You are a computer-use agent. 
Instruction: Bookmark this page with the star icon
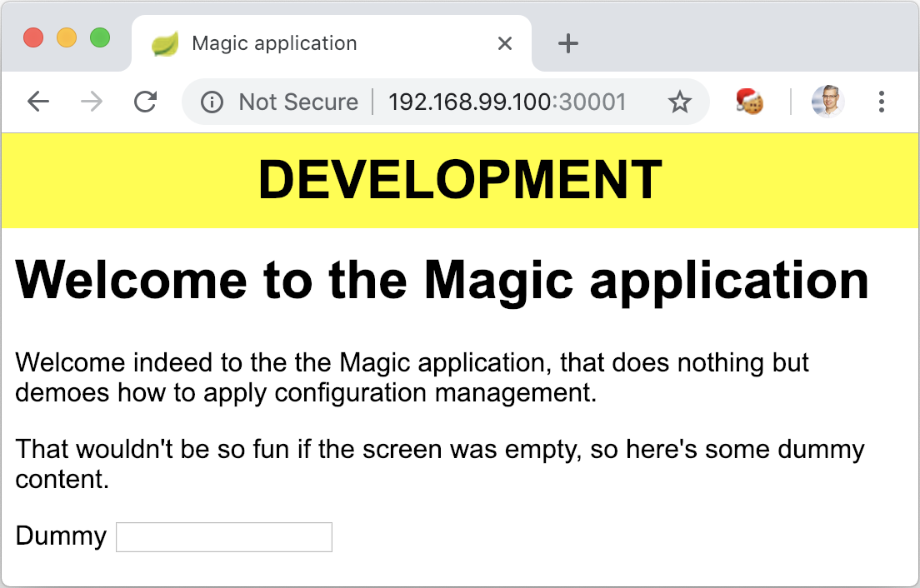pos(680,102)
